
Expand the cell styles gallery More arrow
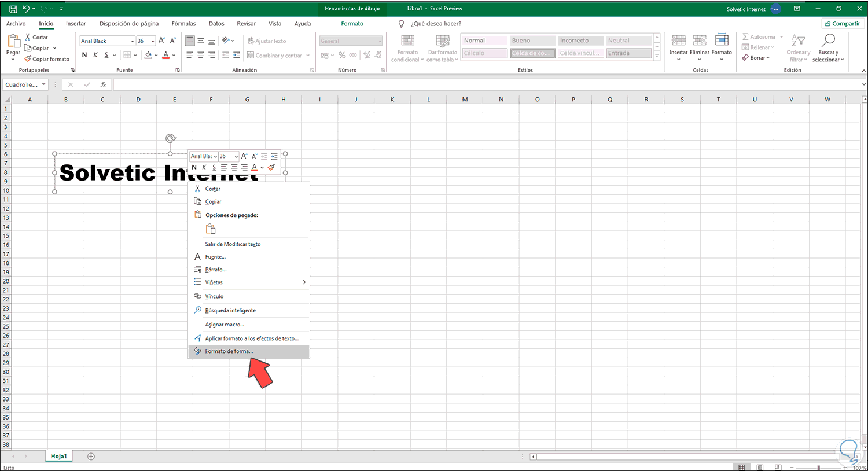tap(657, 56)
